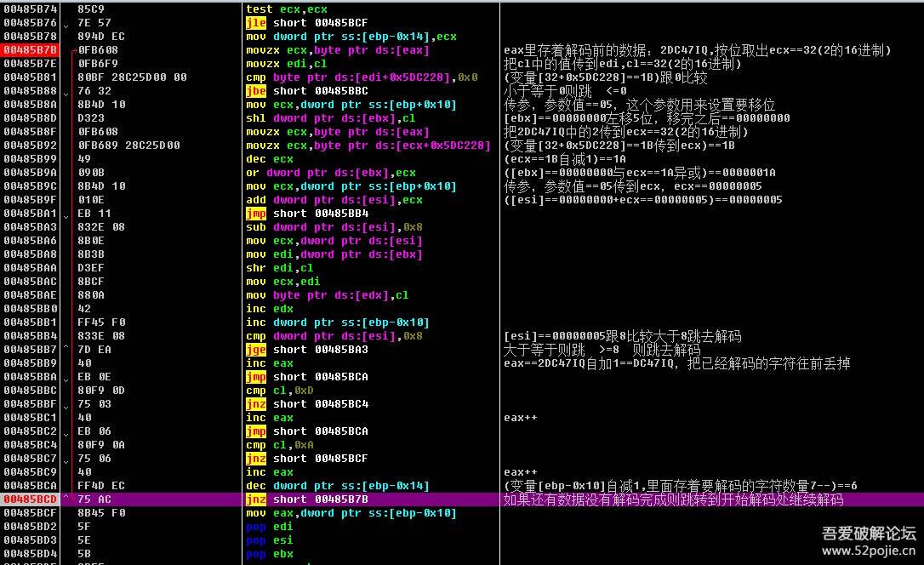924x565 pixels.
Task: Select 'jbe short 00485BBC' instruction
Action: [306, 91]
